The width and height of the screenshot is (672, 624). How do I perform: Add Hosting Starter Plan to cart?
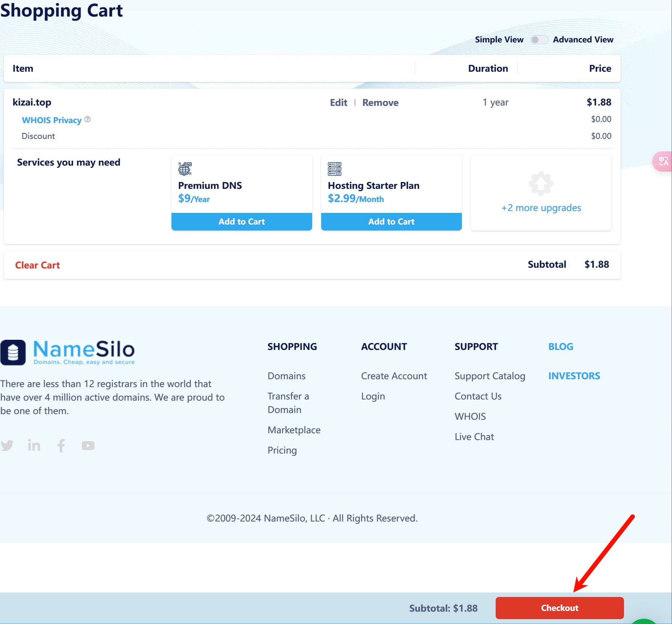391,222
